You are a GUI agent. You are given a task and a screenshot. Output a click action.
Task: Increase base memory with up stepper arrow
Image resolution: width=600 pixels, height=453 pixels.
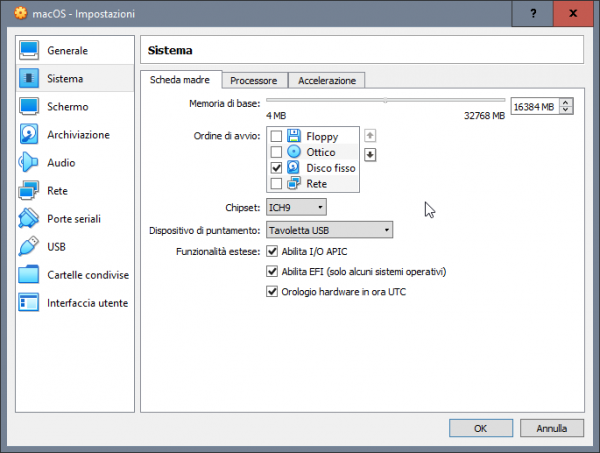click(566, 103)
